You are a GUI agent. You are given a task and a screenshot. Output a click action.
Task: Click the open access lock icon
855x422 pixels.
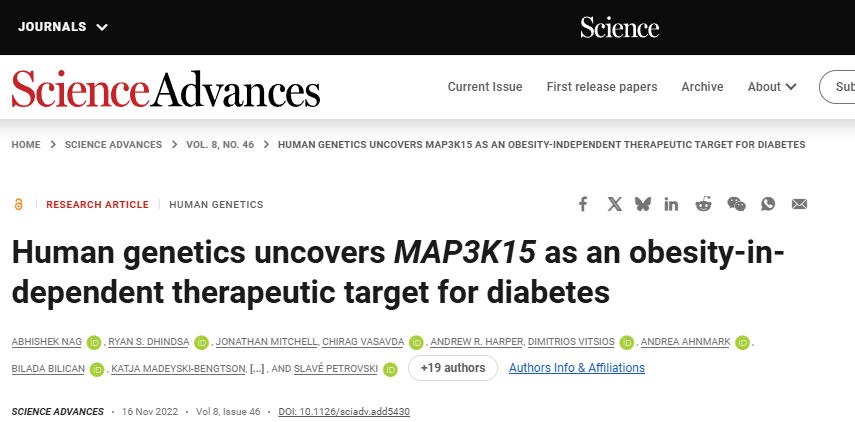click(x=19, y=204)
